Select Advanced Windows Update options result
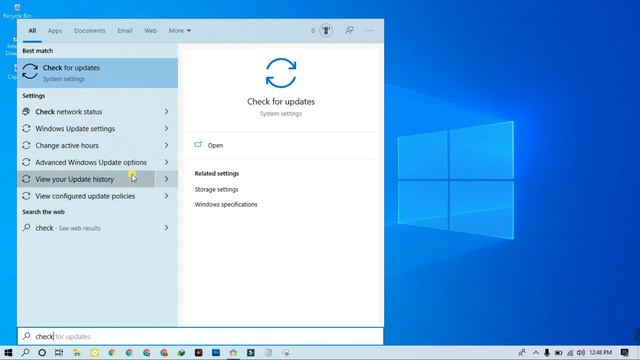Image resolution: width=640 pixels, height=360 pixels. click(86, 162)
